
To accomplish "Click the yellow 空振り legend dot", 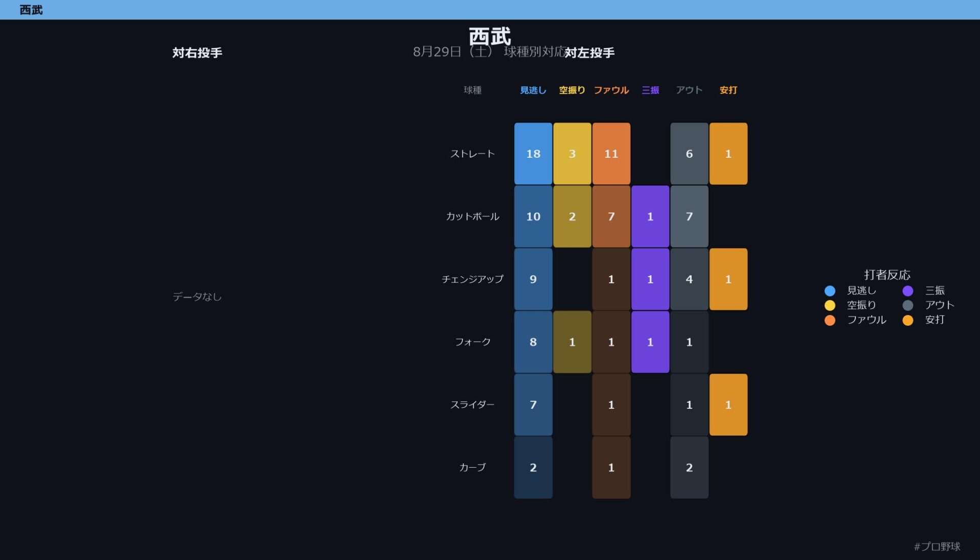I will point(830,305).
